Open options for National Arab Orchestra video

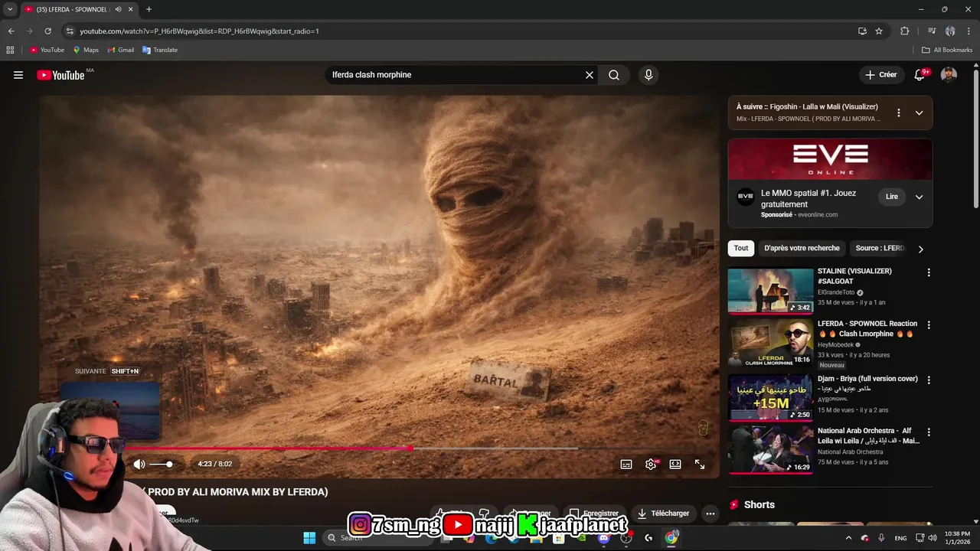click(929, 432)
